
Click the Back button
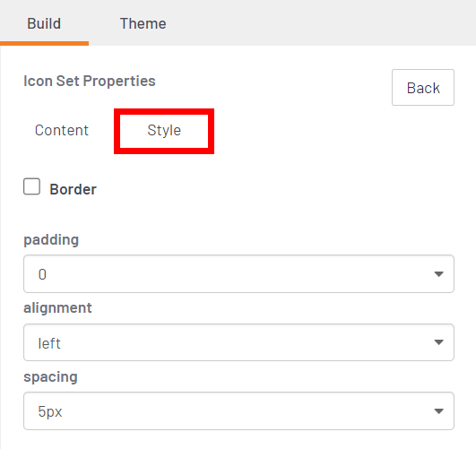point(423,88)
